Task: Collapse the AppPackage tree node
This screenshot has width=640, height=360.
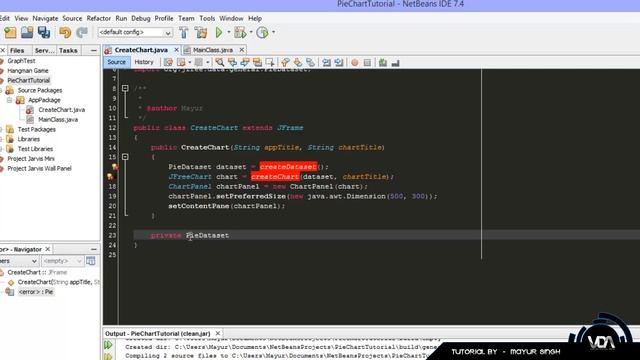Action: point(9,100)
